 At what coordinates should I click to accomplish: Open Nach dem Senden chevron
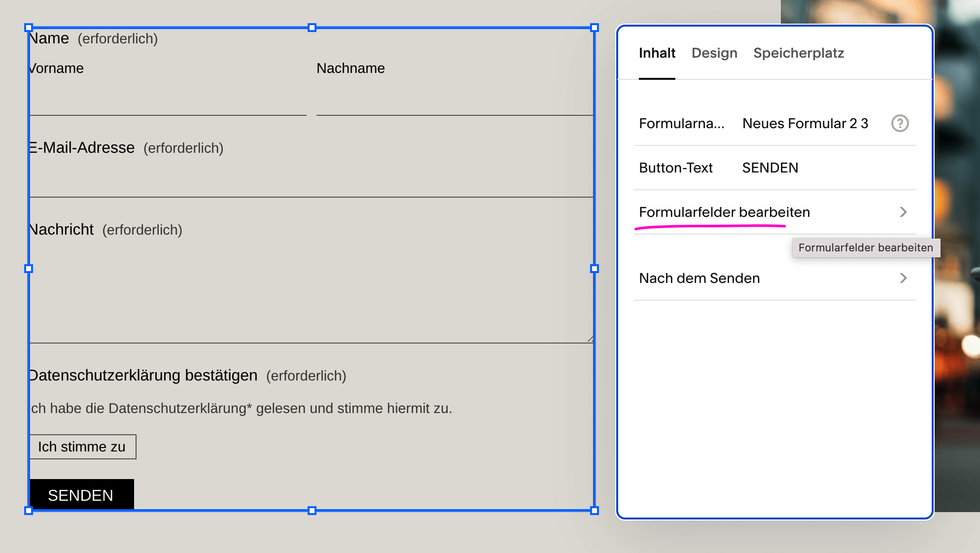(903, 278)
